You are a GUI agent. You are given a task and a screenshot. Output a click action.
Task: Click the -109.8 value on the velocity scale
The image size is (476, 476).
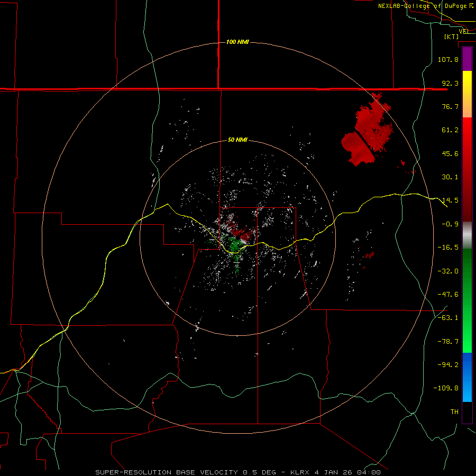[x=446, y=388]
